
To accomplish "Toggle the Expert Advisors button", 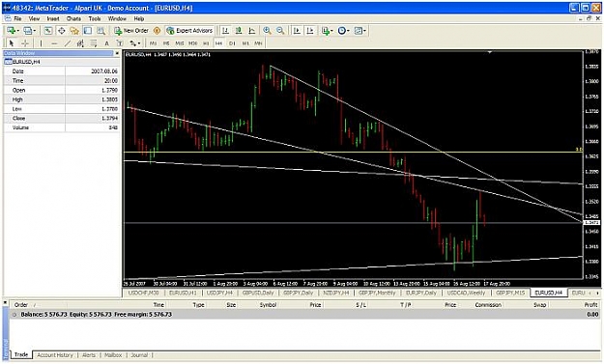I will (189, 30).
